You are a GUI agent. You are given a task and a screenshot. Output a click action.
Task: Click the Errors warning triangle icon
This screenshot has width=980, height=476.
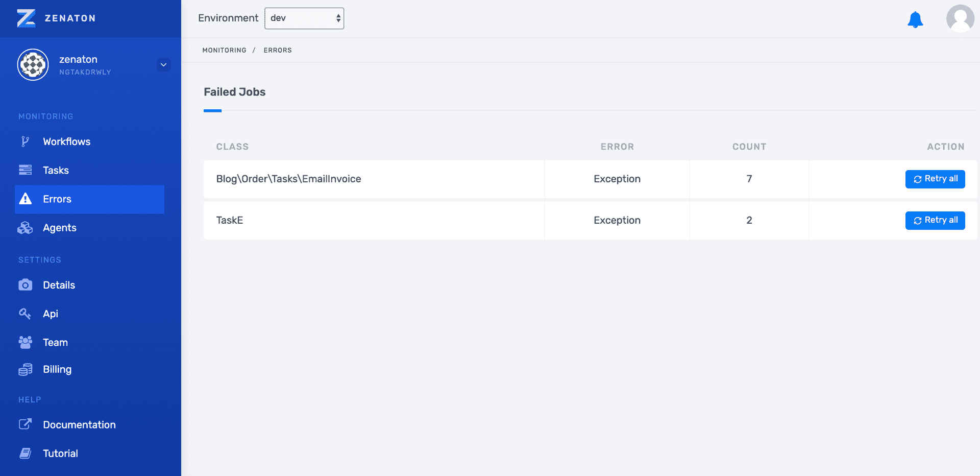25,199
